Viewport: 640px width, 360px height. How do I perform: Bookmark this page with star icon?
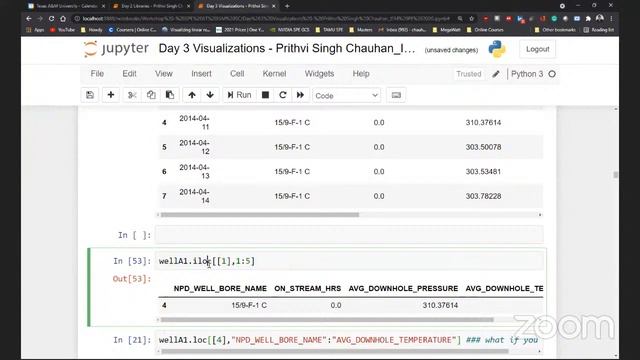(471, 18)
